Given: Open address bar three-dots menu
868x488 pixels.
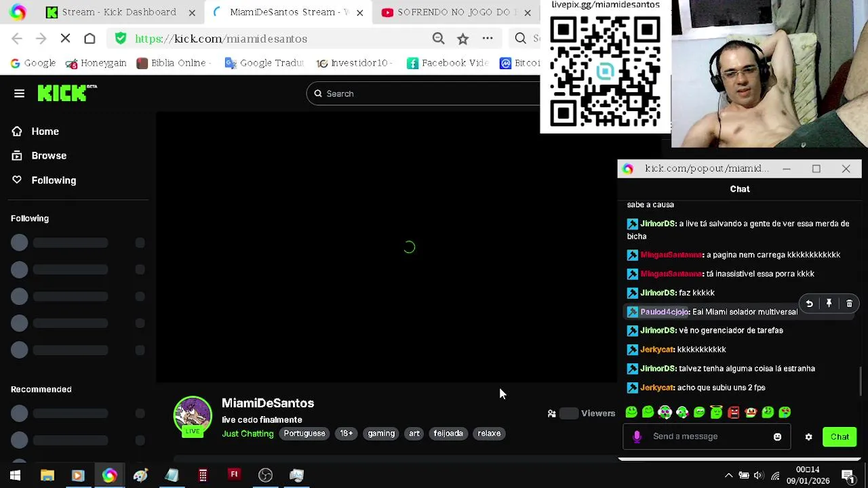Looking at the screenshot, I should coord(487,39).
